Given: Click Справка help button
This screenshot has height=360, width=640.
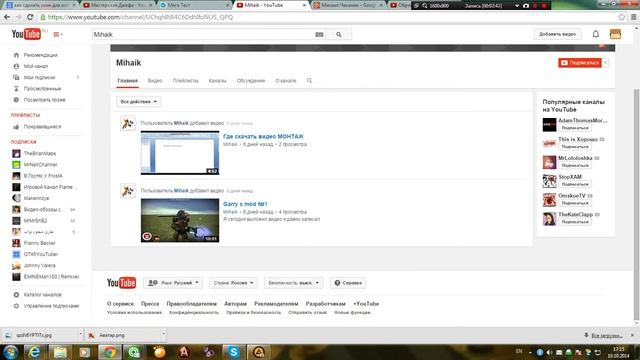Looking at the screenshot, I should click(348, 283).
